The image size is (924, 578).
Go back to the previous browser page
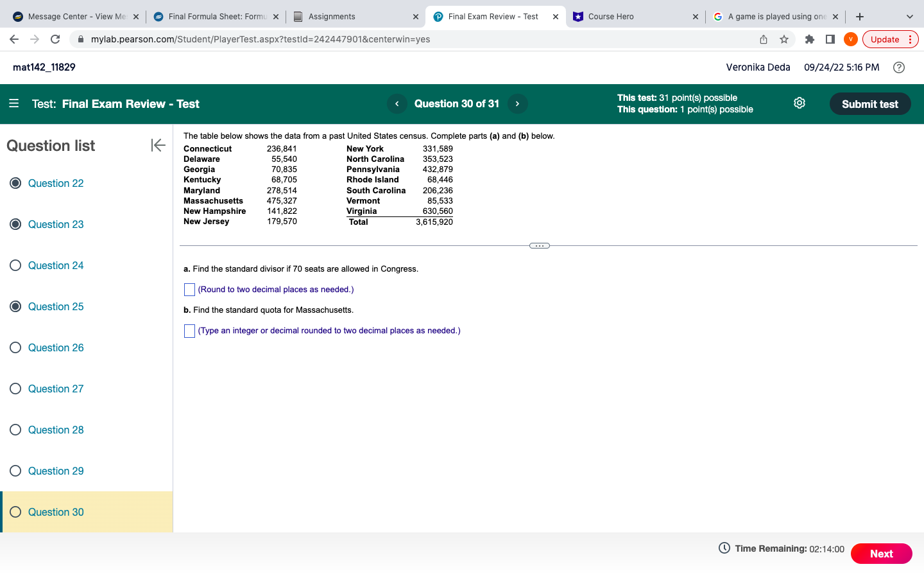click(14, 39)
